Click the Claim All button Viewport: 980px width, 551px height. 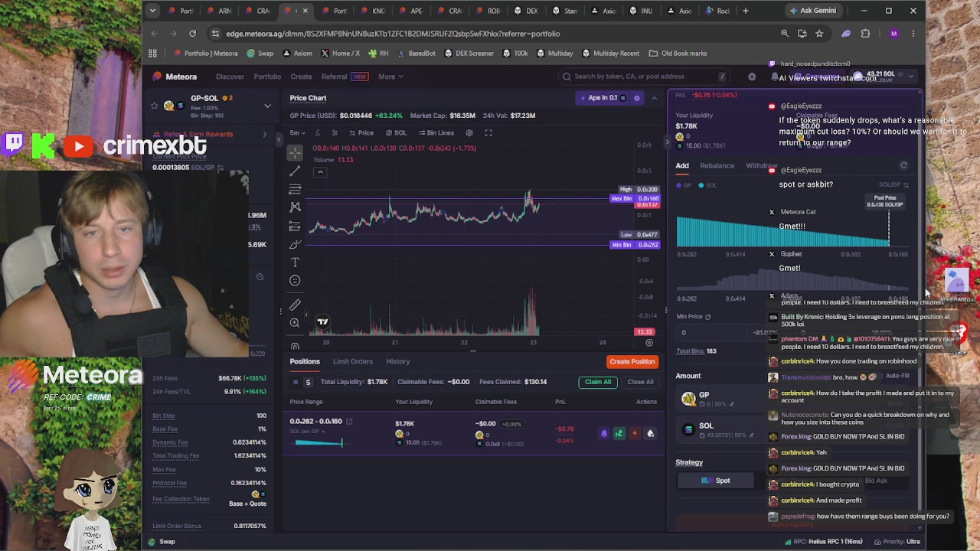(598, 382)
